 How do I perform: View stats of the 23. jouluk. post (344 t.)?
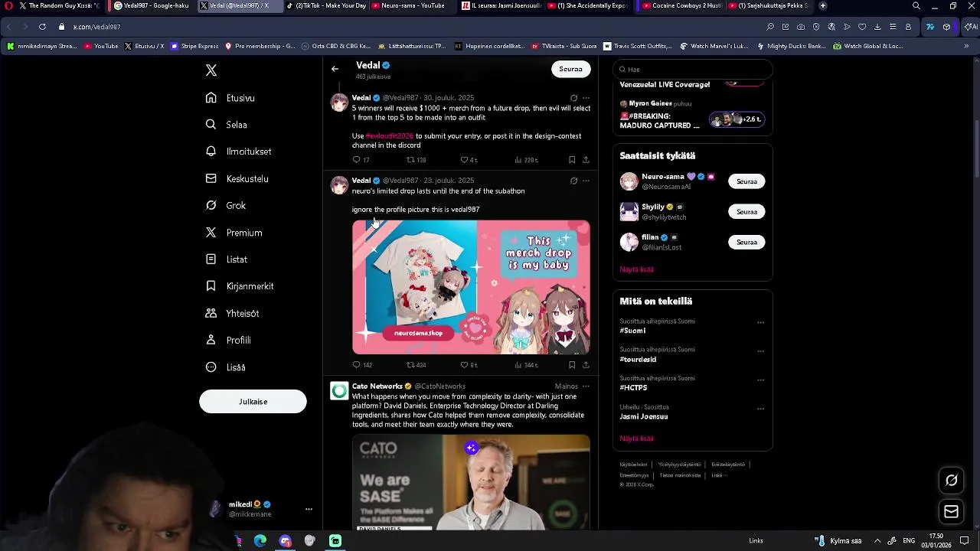pos(526,365)
